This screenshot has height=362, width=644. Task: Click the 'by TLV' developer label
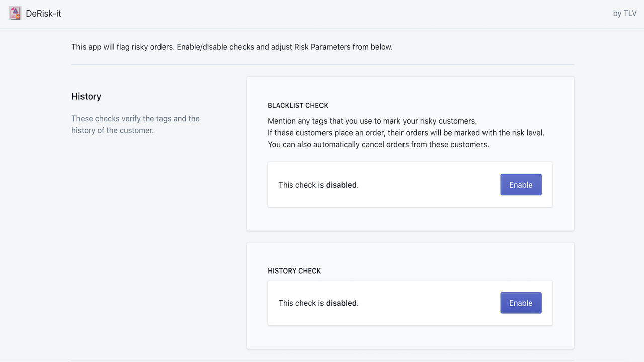(624, 14)
